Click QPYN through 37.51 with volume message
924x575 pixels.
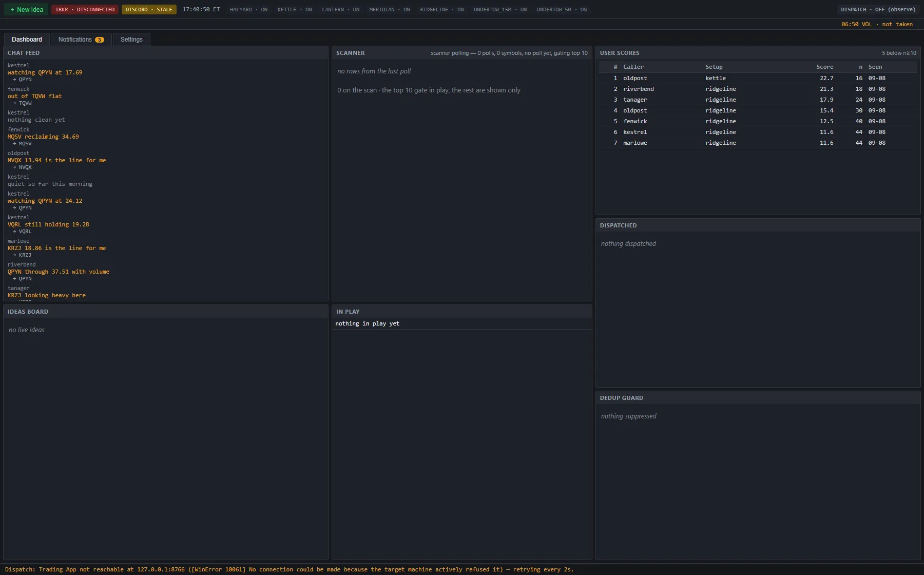pos(59,272)
